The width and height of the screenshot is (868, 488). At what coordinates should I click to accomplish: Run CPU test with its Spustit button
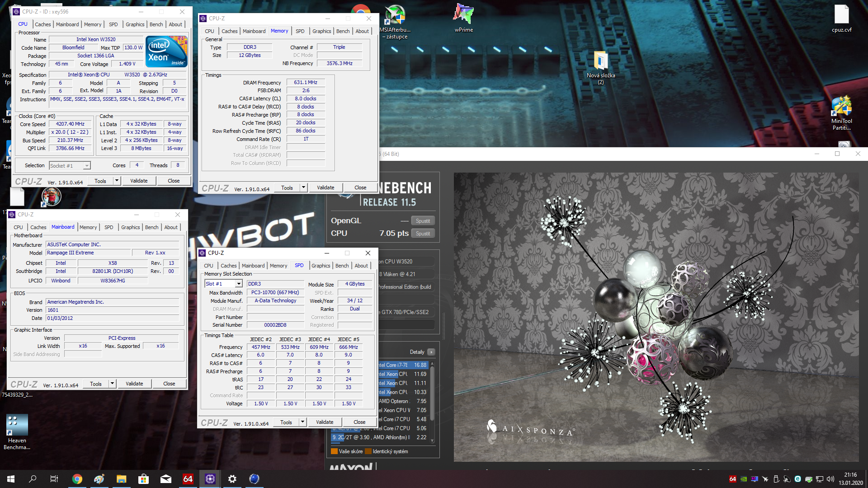coord(423,234)
